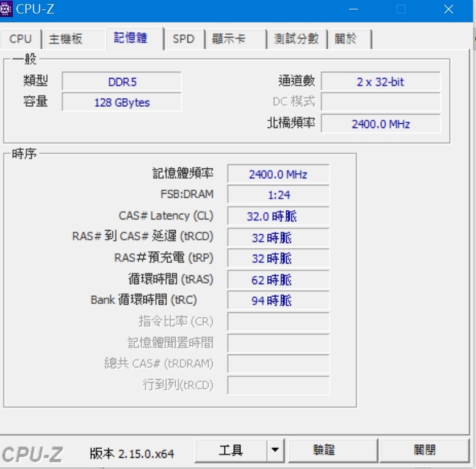Click the CPU-Z title text
This screenshot has width=476, height=469.
click(x=35, y=9)
